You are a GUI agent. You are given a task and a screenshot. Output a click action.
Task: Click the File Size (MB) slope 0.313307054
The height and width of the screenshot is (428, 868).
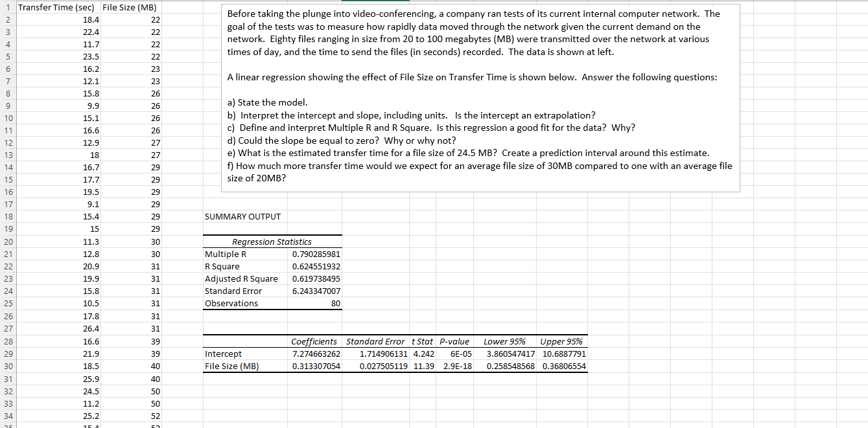(x=316, y=366)
